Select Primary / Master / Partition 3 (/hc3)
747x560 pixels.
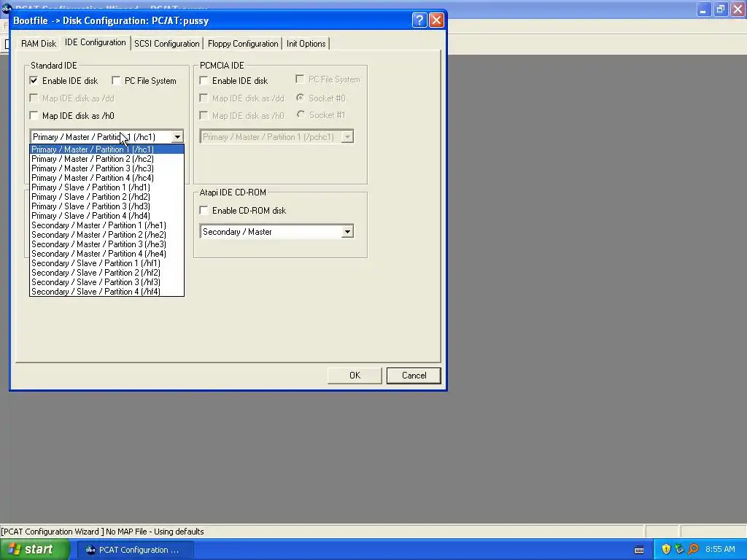click(107, 168)
